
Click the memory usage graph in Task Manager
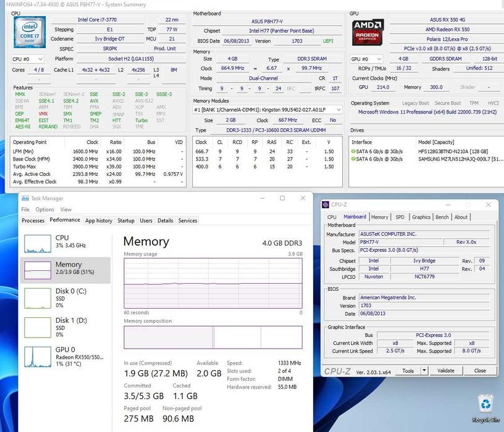pyautogui.click(x=213, y=283)
